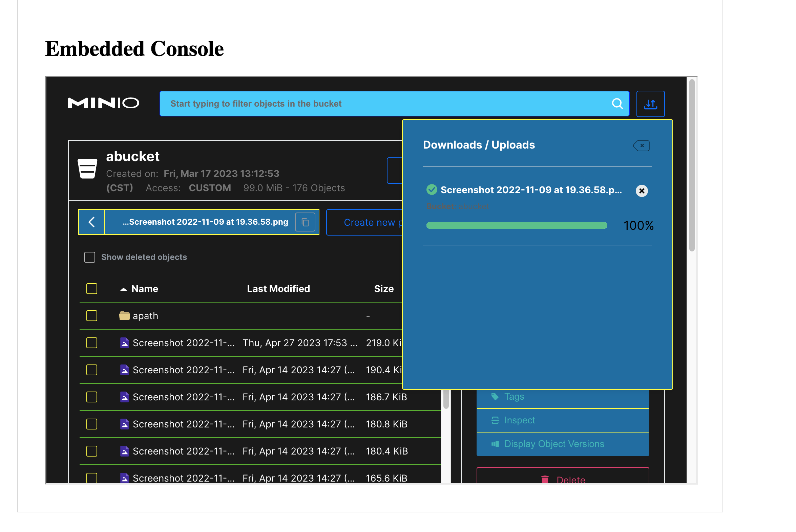The width and height of the screenshot is (796, 532).
Task: Click the image icon of 180.4 KiB screenshot
Action: coord(124,451)
